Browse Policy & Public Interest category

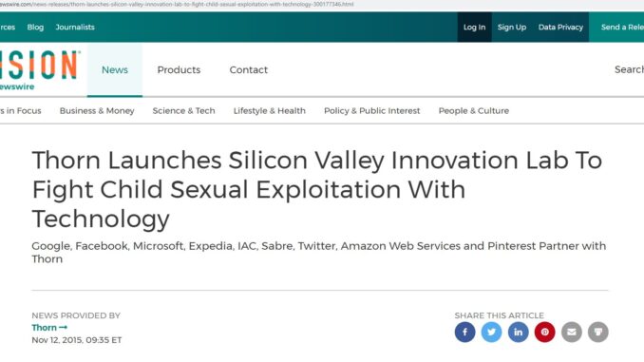pos(371,111)
